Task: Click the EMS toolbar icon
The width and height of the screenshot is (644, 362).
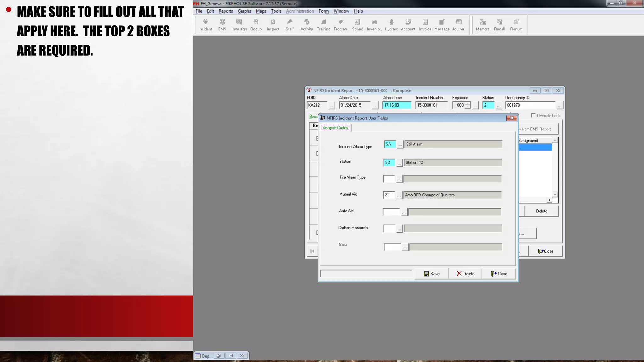Action: tap(222, 25)
